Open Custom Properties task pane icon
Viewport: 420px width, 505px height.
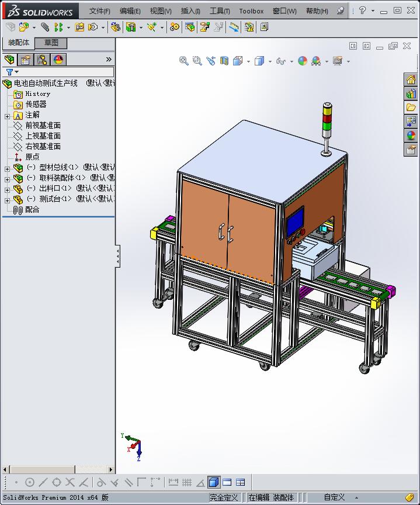411,150
